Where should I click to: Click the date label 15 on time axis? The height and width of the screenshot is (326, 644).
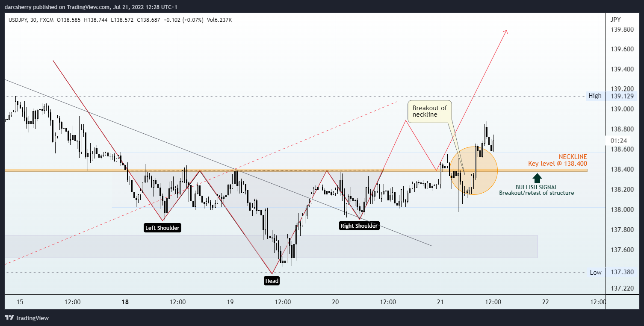[x=20, y=302]
